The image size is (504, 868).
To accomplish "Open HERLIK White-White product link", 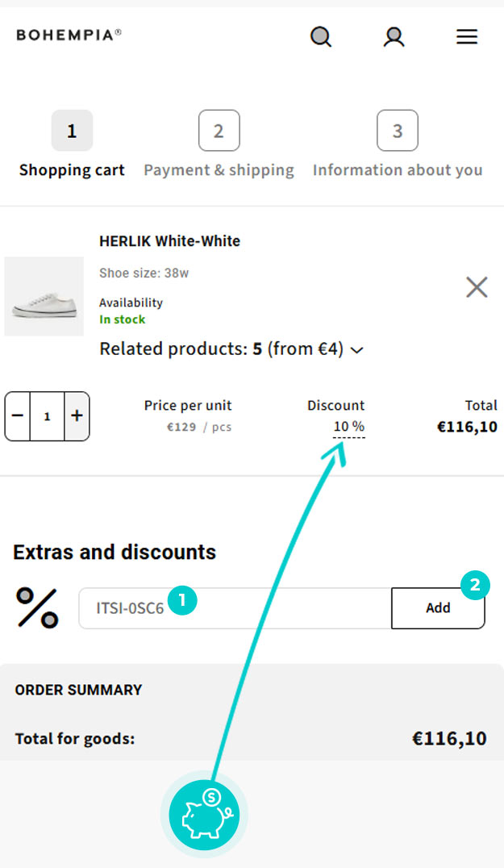I will [x=169, y=240].
